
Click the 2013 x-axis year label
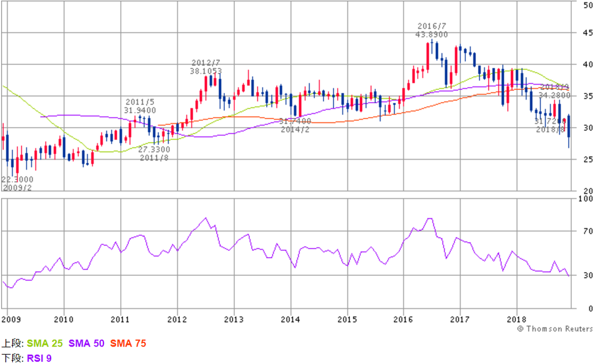tap(234, 319)
